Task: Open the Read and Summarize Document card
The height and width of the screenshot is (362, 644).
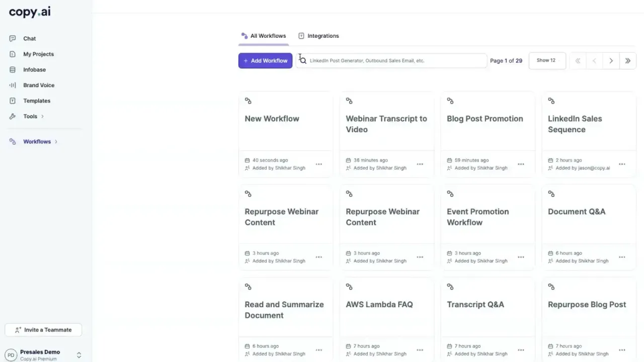Action: (x=285, y=319)
